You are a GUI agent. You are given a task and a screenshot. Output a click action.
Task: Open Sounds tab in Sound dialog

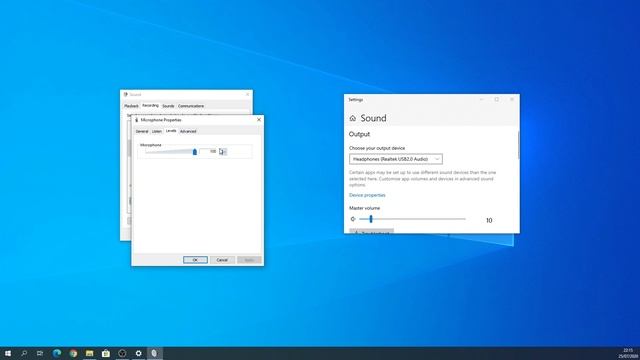pos(168,106)
